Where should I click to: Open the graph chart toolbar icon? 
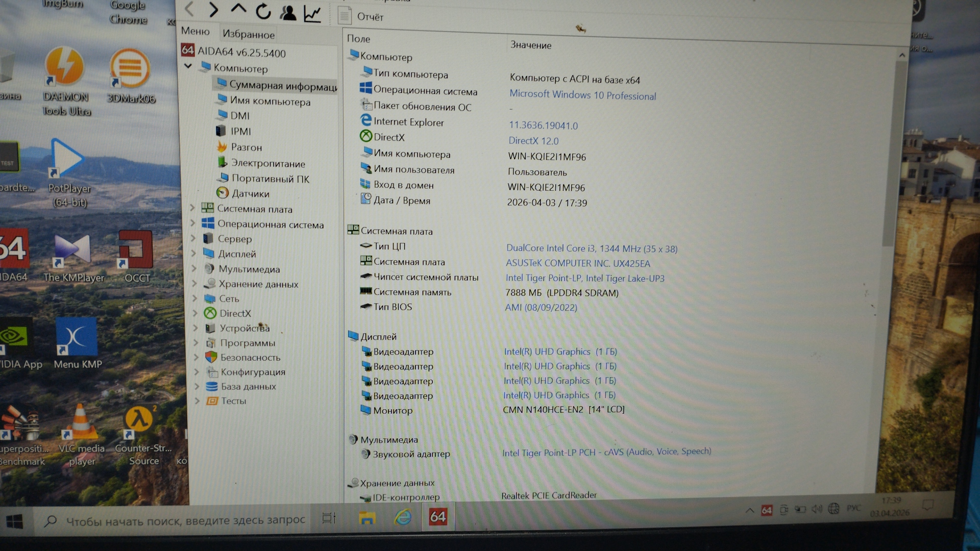pos(312,14)
